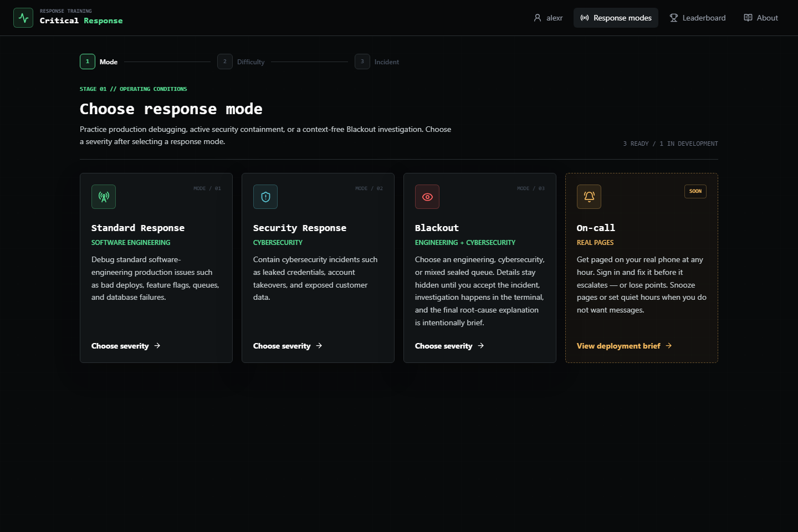Choose severity for Standard Response
This screenshot has width=798, height=532.
pyautogui.click(x=126, y=346)
